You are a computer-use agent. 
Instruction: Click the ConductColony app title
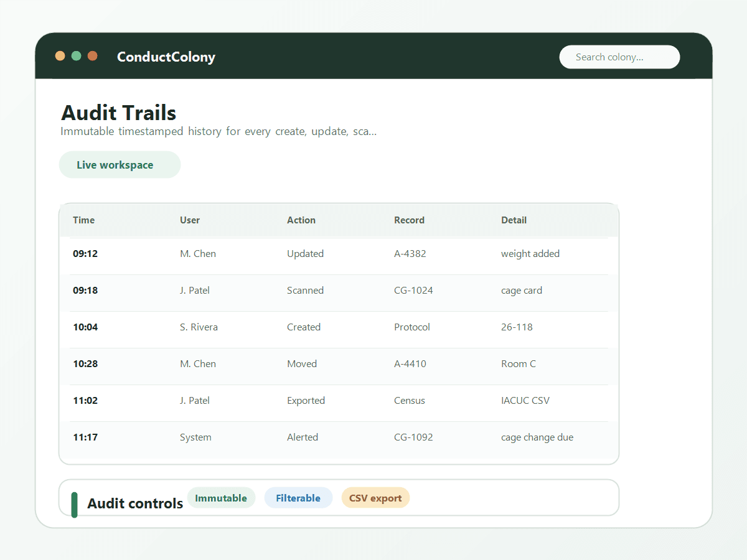(x=166, y=57)
